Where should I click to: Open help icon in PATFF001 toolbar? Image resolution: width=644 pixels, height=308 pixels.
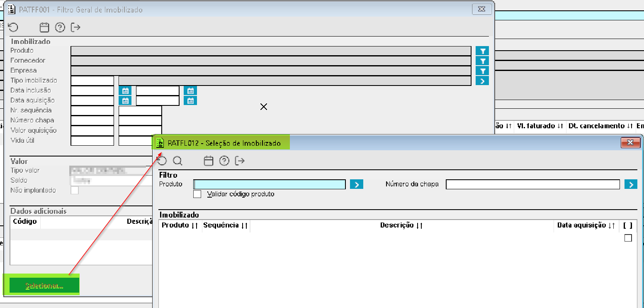[x=60, y=27]
